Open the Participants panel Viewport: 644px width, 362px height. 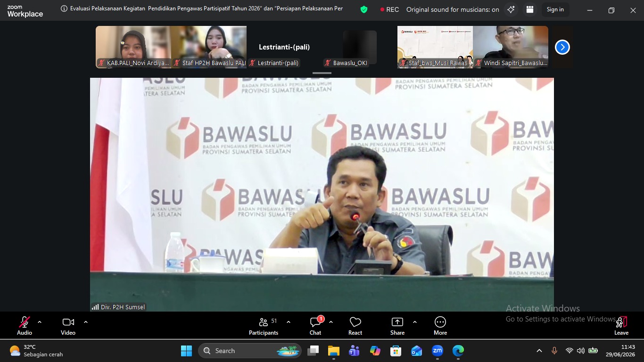[x=264, y=326]
